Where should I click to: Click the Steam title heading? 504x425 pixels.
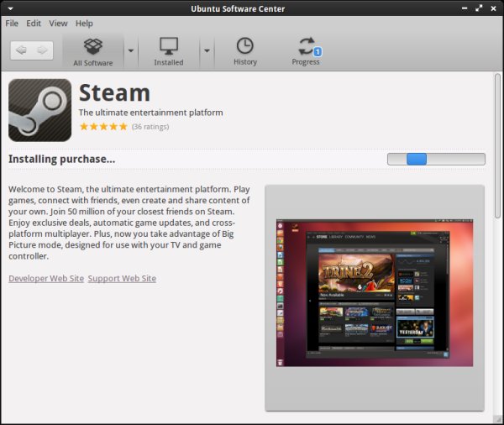114,92
